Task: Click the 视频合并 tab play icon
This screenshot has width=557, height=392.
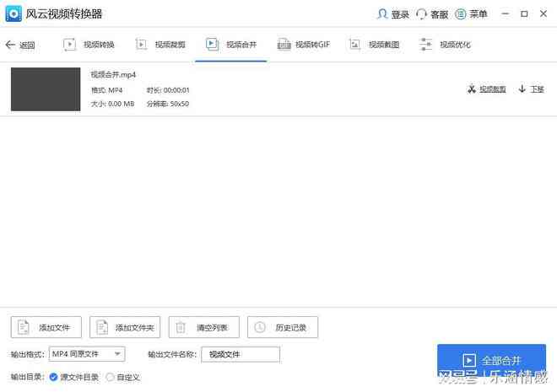Action: (212, 44)
